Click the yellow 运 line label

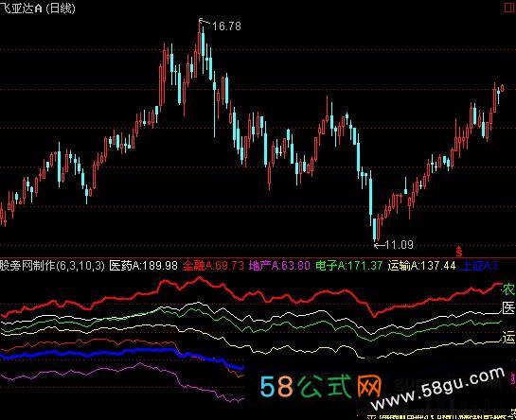508,338
